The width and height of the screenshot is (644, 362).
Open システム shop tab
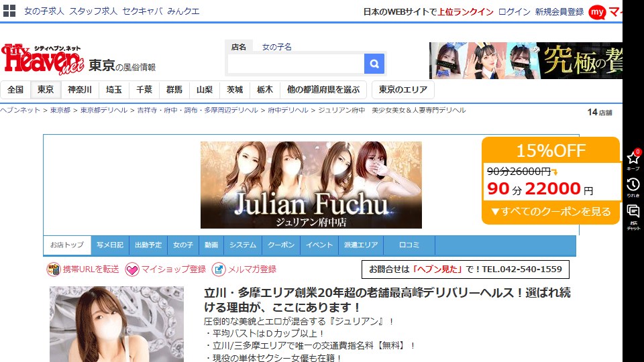[x=243, y=245]
